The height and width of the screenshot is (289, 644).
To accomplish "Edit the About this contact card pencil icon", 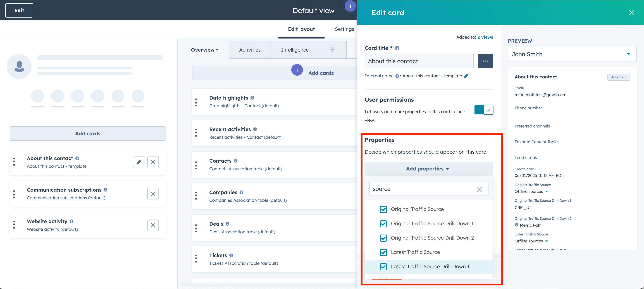I will click(139, 162).
